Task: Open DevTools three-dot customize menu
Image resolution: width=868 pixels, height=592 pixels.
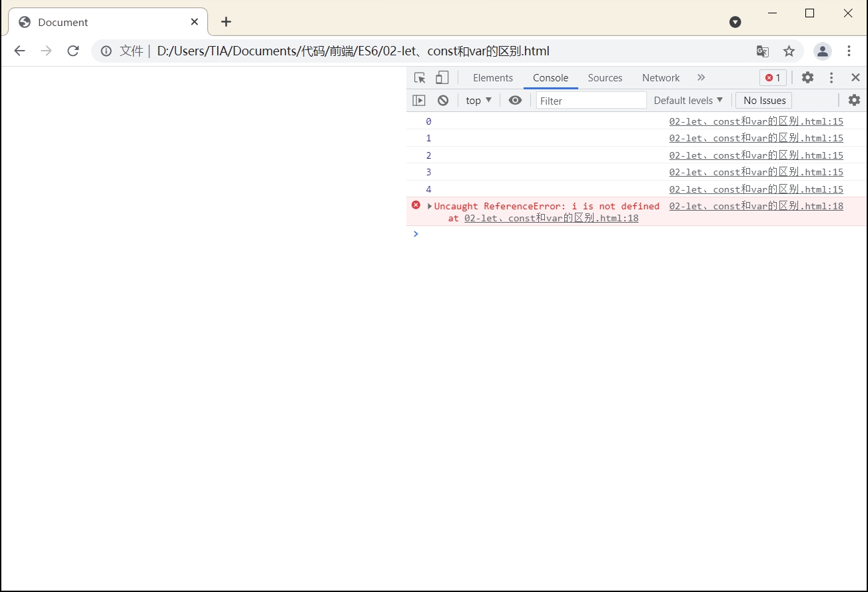Action: [831, 78]
